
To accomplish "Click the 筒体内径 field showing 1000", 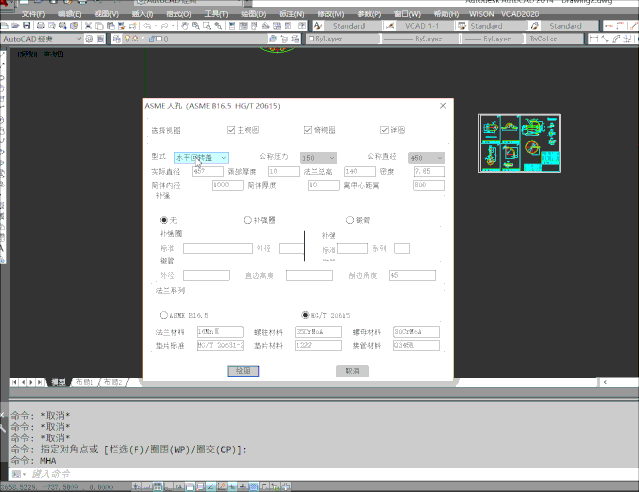I will point(228,185).
